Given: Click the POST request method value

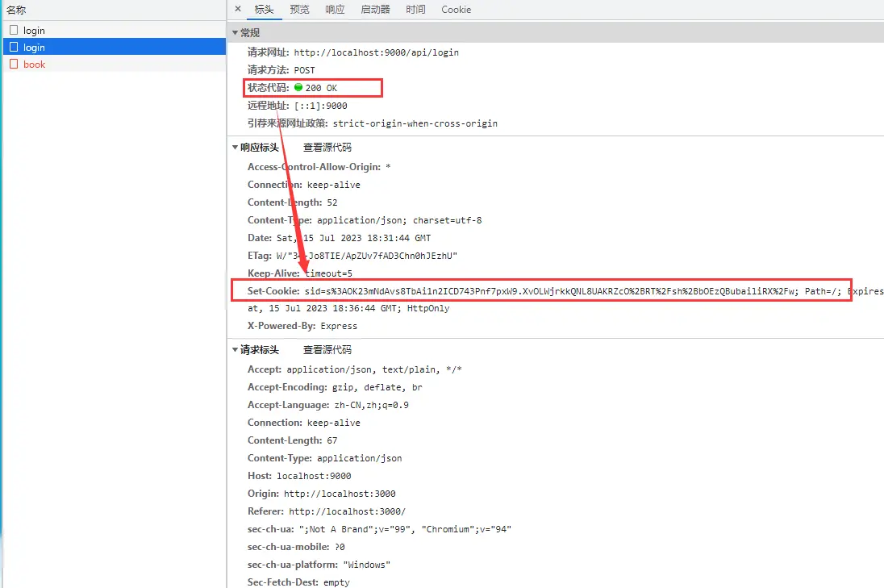Looking at the screenshot, I should click(x=304, y=70).
